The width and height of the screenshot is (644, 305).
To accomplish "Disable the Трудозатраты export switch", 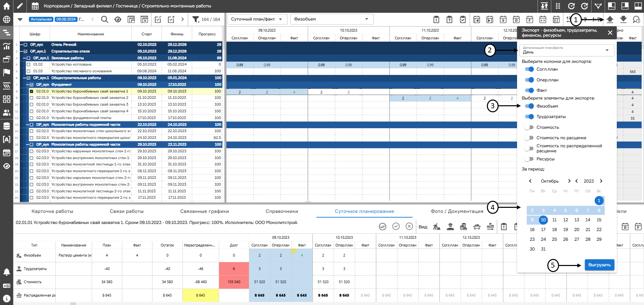I will click(530, 117).
